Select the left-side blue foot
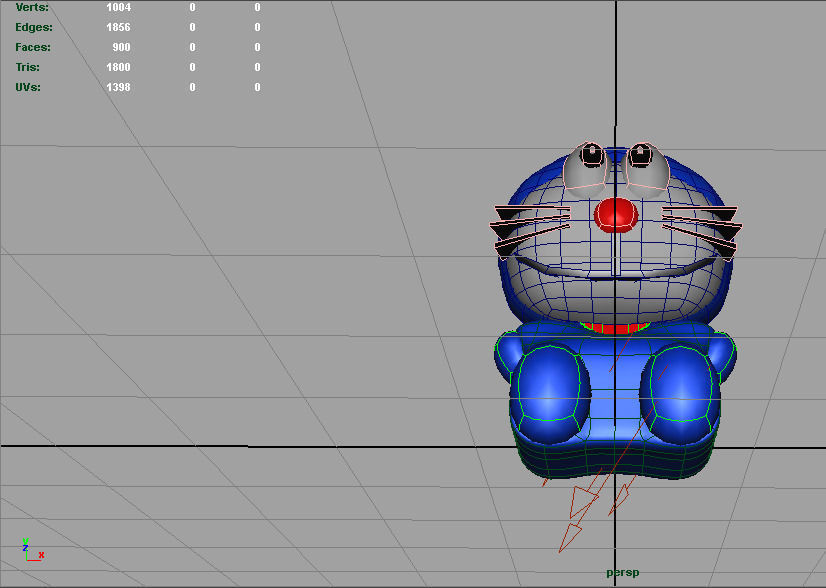 coord(550,392)
